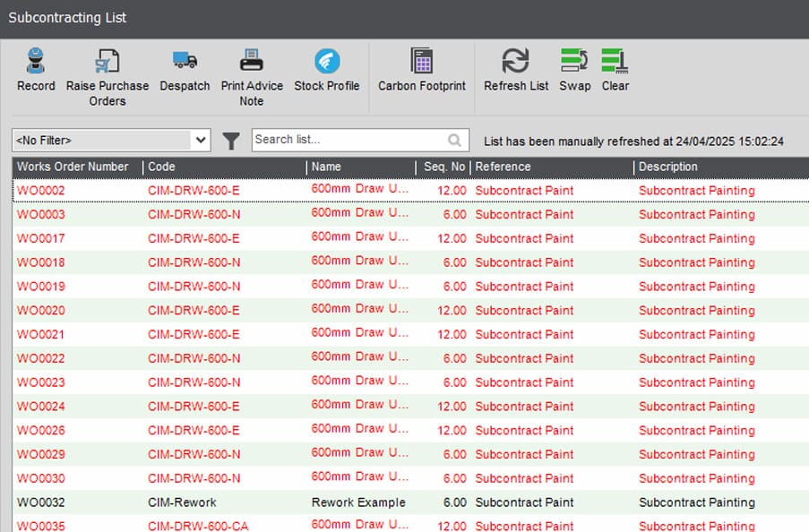Click Subcontract Painting description in WO0032 row
The width and height of the screenshot is (809, 532).
pyautogui.click(x=697, y=502)
